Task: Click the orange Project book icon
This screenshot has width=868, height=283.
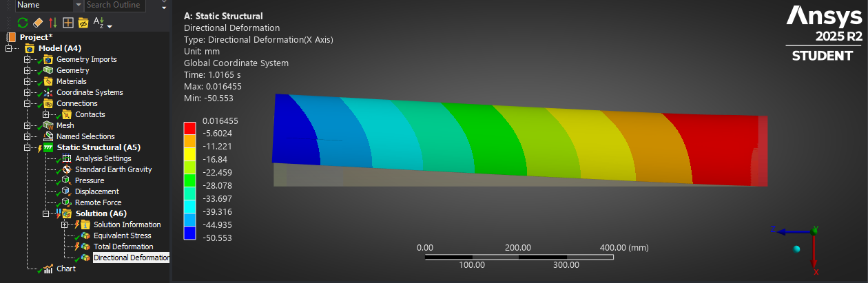Action: (x=11, y=37)
